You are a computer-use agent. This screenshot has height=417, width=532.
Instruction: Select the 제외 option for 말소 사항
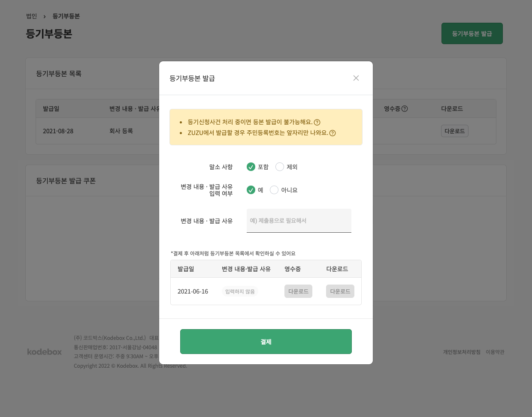(280, 167)
